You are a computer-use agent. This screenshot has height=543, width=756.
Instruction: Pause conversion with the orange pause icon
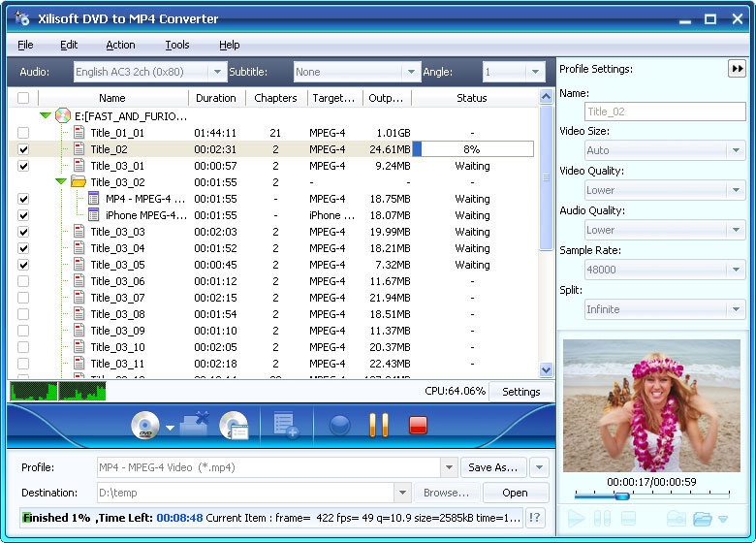pos(379,426)
